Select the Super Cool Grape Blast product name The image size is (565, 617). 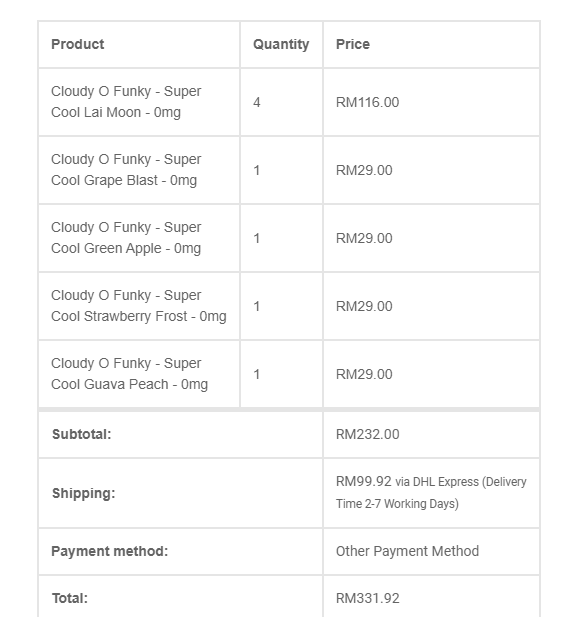126,170
